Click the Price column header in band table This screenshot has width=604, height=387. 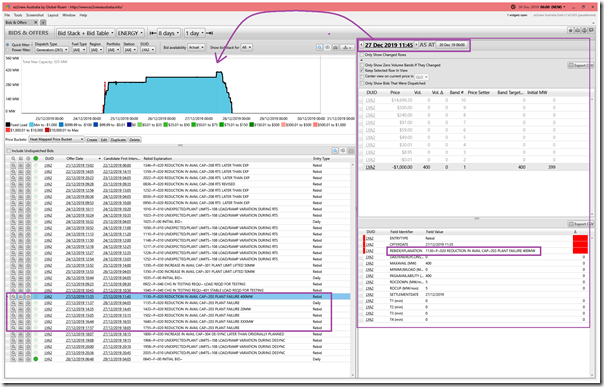pyautogui.click(x=395, y=92)
